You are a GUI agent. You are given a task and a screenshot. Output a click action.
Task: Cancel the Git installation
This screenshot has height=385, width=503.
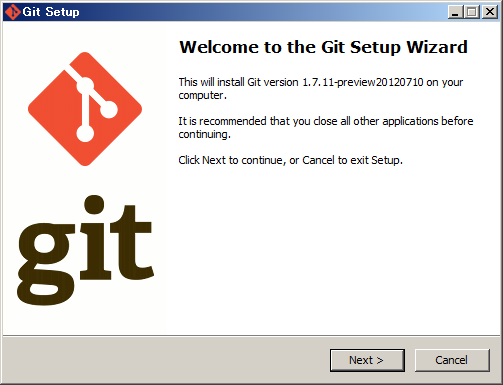(452, 360)
